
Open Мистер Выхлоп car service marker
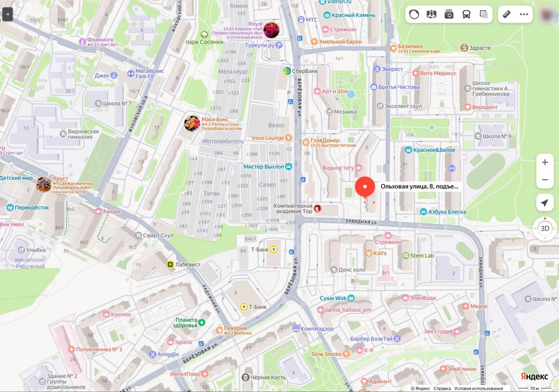[x=289, y=167]
